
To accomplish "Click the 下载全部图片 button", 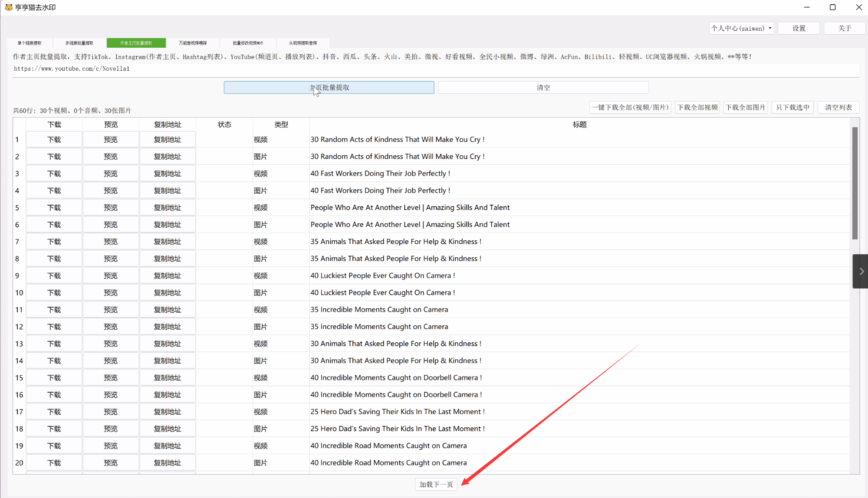I will [746, 107].
